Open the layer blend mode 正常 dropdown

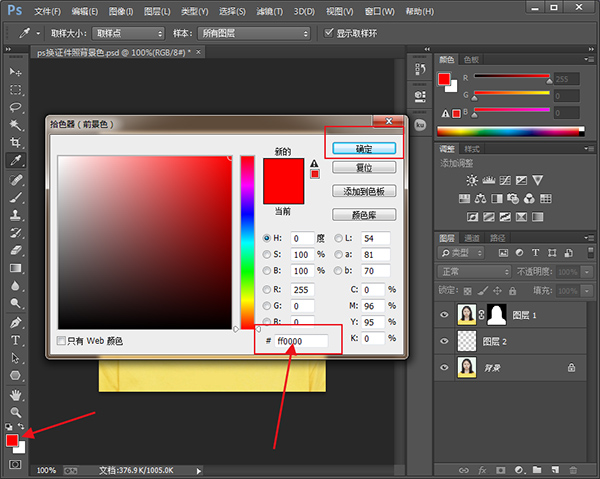[x=480, y=271]
